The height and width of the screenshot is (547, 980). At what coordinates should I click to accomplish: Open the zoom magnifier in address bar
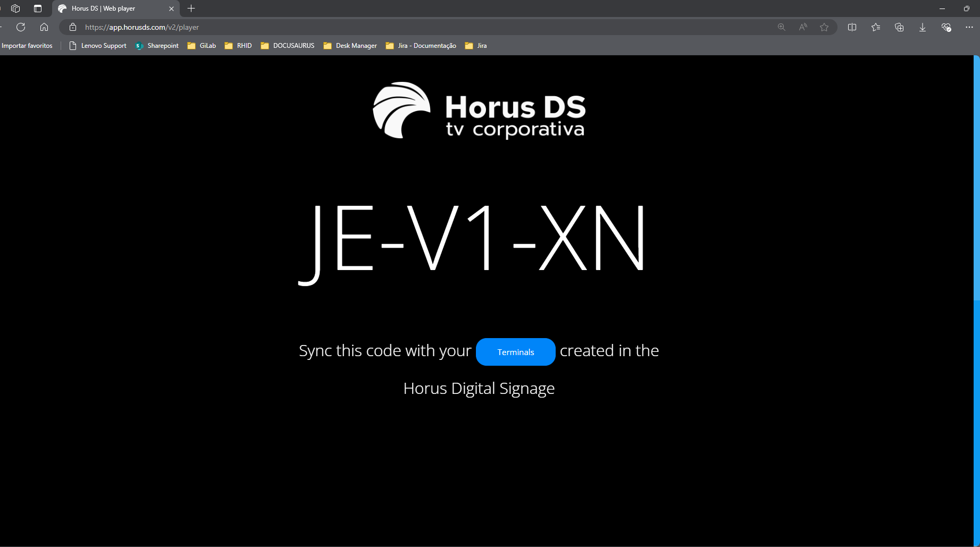tap(781, 27)
